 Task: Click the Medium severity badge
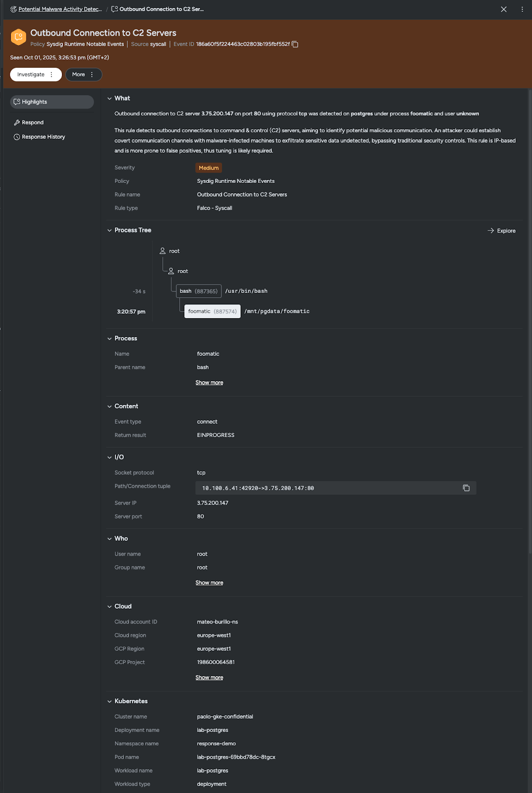209,168
